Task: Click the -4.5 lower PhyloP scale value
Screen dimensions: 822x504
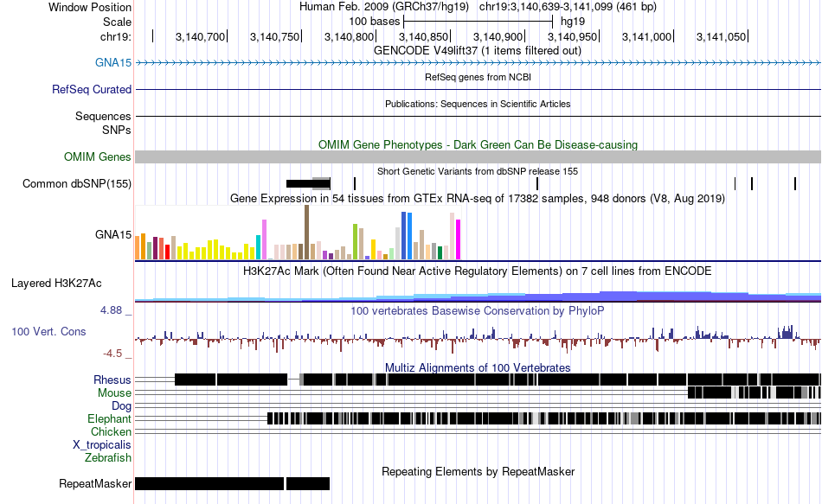Action: pos(112,354)
